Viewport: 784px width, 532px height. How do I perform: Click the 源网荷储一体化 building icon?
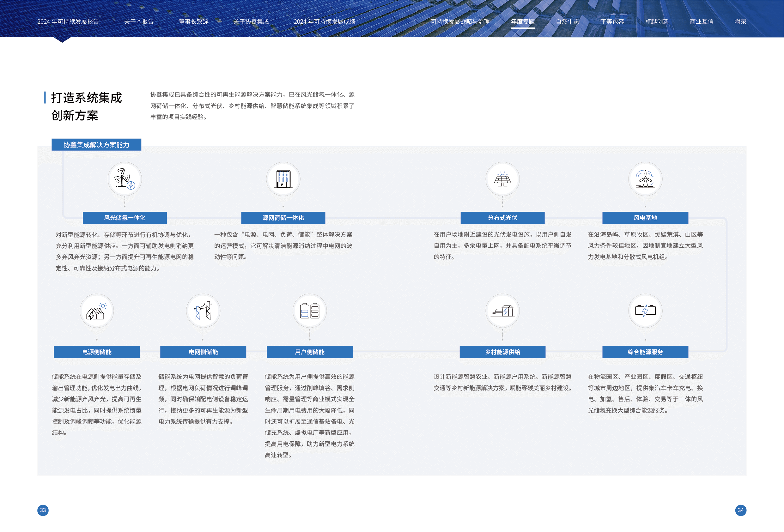pyautogui.click(x=283, y=179)
